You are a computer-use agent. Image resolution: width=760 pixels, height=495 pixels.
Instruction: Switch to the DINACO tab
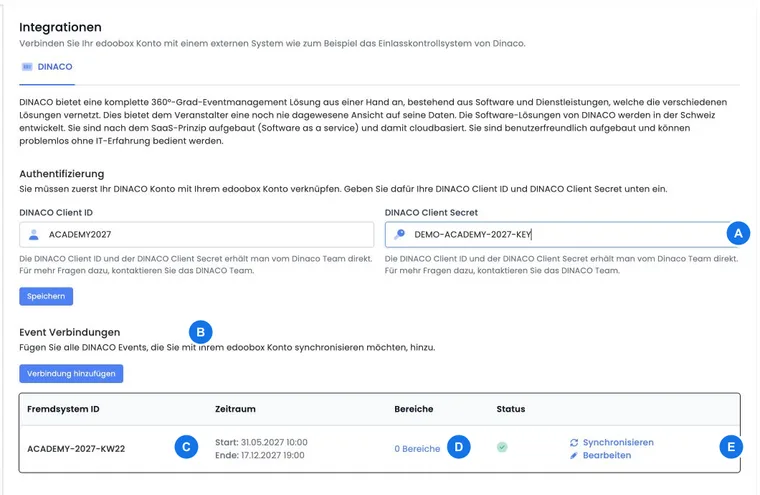click(x=47, y=67)
